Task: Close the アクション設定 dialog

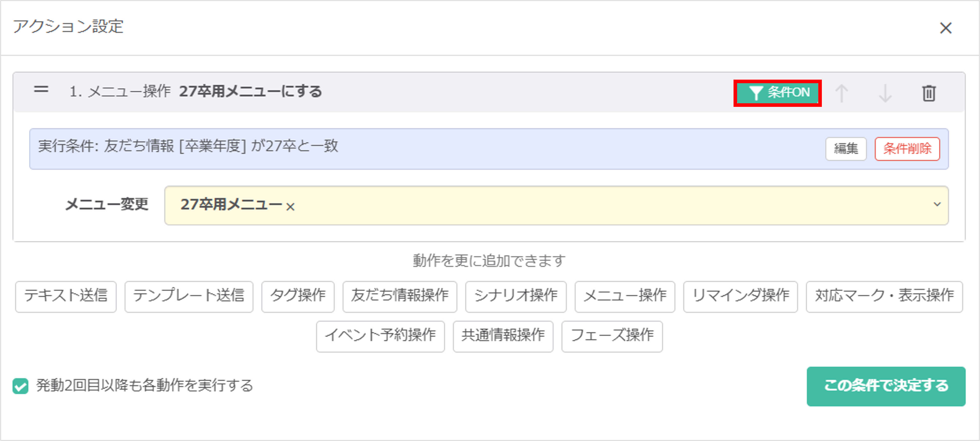Action: (945, 28)
